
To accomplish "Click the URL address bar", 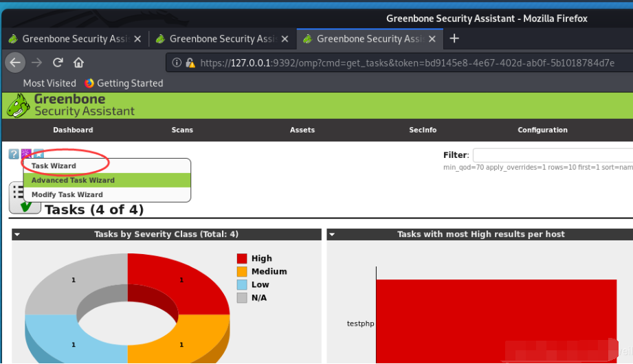I will [399, 62].
